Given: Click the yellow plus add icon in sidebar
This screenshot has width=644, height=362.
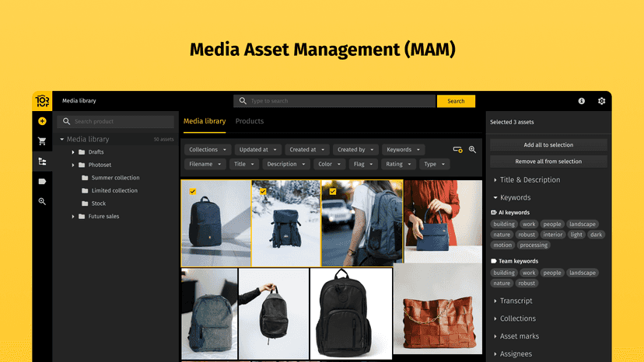Looking at the screenshot, I should 42,121.
